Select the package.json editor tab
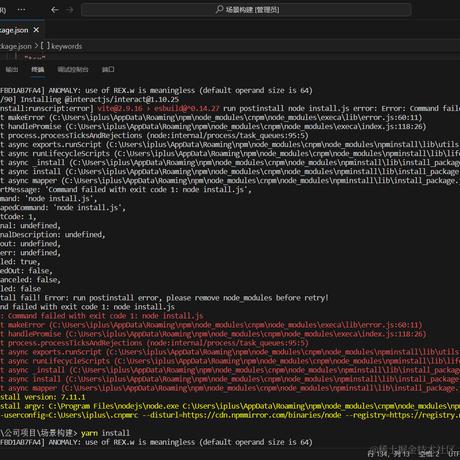The width and height of the screenshot is (460, 460). 22,30
